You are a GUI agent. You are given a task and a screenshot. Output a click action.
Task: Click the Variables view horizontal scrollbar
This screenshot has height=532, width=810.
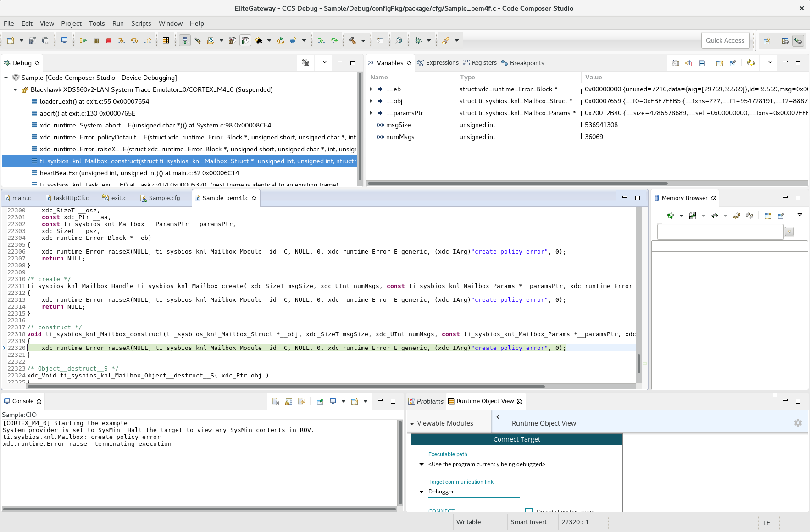click(x=517, y=183)
